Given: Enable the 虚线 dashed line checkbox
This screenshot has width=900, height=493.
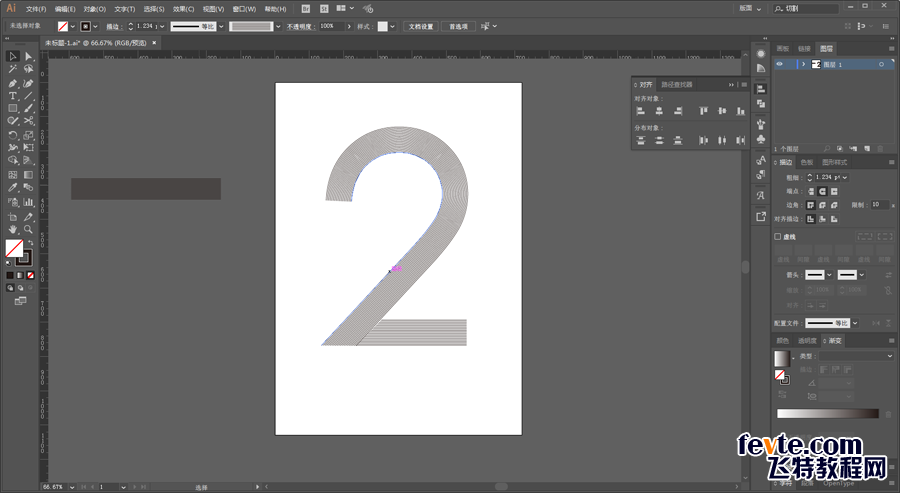Looking at the screenshot, I should click(x=778, y=236).
